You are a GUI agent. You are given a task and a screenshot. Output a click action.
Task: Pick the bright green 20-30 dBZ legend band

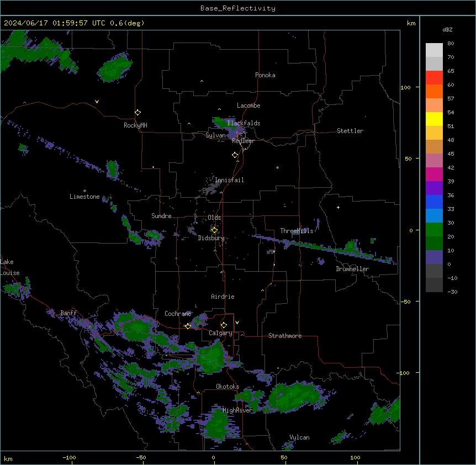click(434, 230)
